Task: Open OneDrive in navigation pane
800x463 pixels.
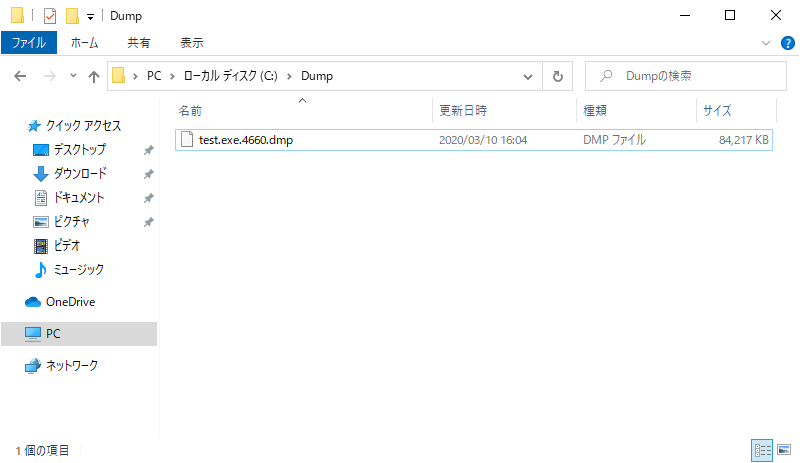Action: click(70, 302)
